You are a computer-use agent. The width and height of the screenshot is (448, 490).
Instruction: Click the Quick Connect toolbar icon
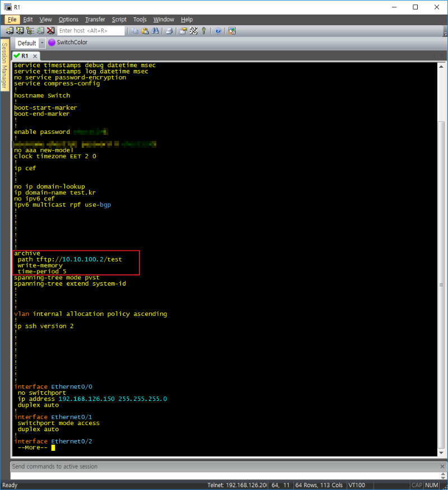point(20,31)
